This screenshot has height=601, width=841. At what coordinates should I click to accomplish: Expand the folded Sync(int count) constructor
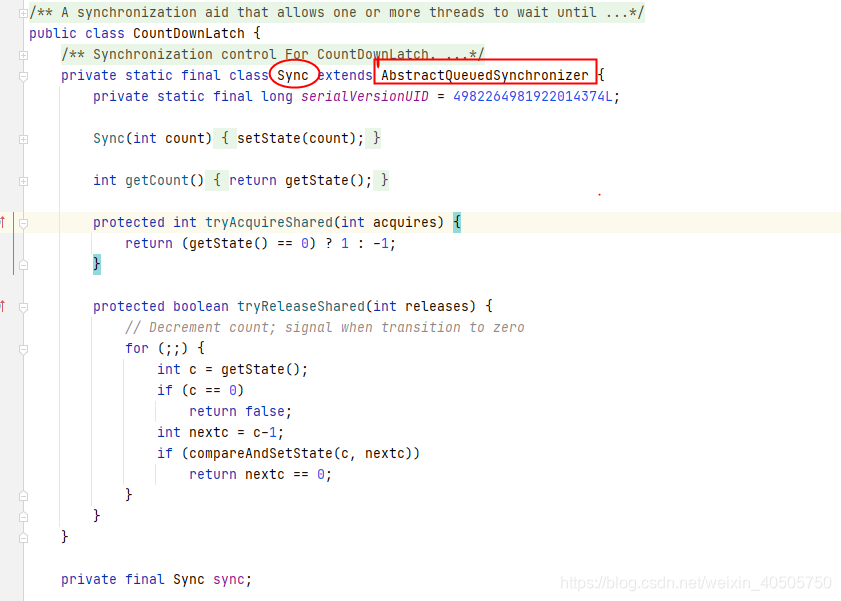click(x=23, y=139)
